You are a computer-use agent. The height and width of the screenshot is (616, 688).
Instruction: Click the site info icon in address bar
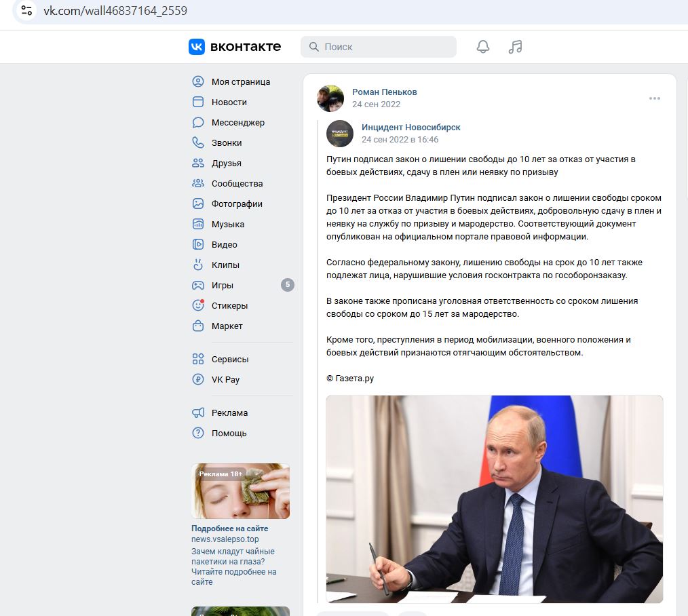pyautogui.click(x=26, y=10)
